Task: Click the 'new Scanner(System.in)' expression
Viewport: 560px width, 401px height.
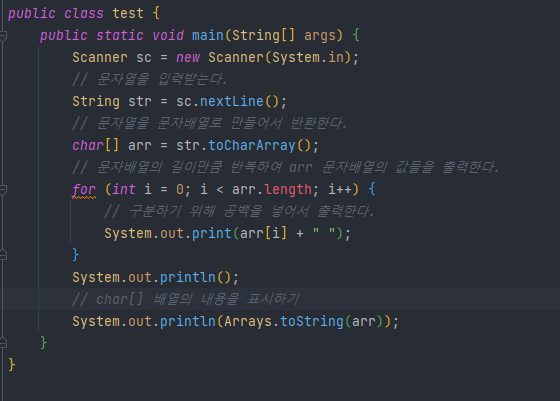Action: pyautogui.click(x=264, y=57)
